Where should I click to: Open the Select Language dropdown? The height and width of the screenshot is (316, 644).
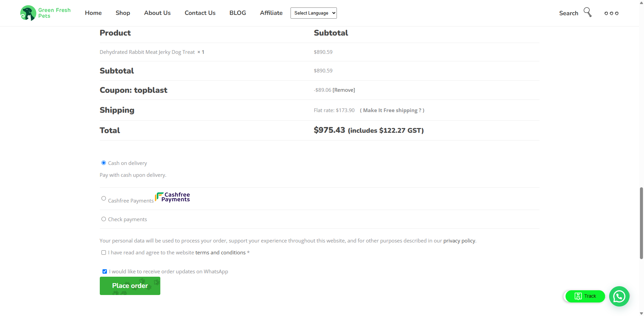click(314, 13)
